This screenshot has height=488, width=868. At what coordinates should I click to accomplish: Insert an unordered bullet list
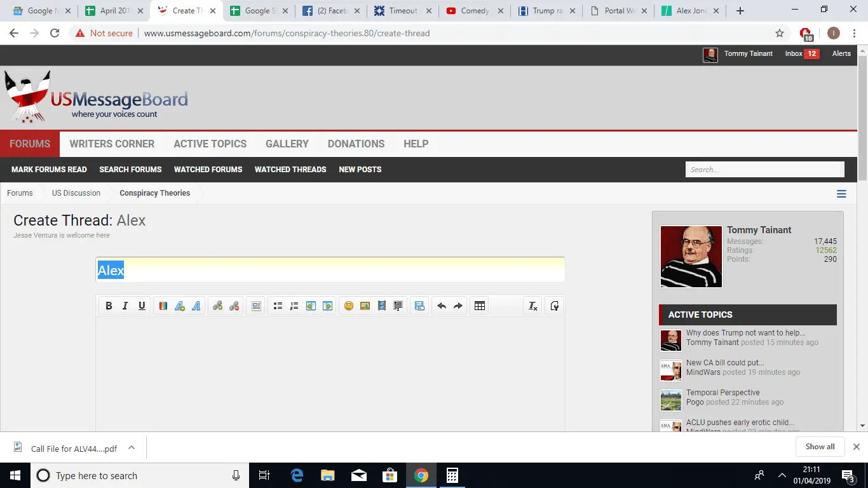click(278, 306)
